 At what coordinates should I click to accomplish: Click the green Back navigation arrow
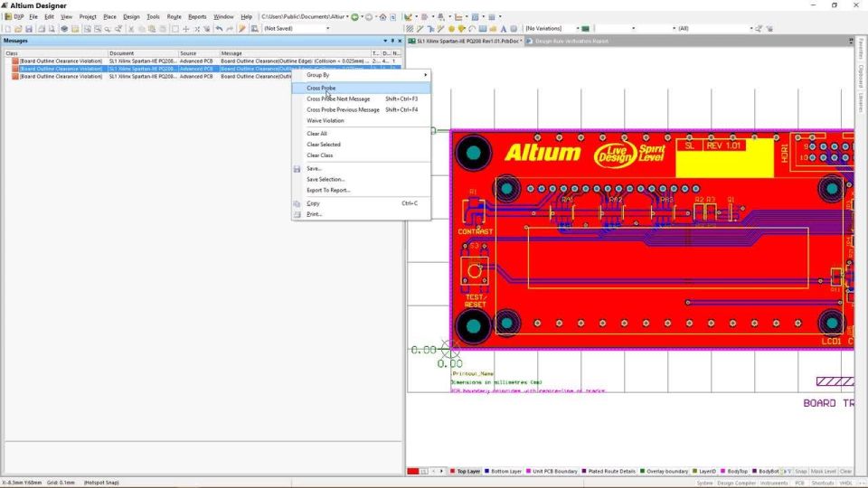(354, 17)
